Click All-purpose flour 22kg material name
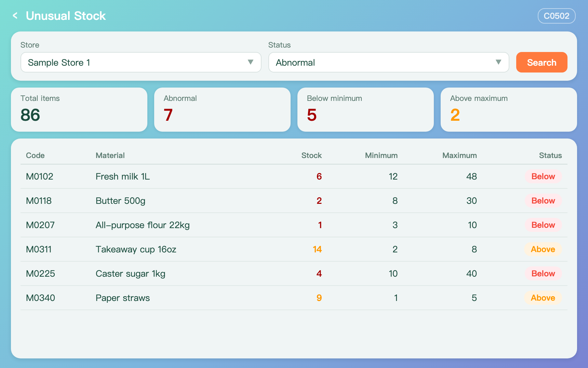The height and width of the screenshot is (368, 588). click(x=143, y=225)
